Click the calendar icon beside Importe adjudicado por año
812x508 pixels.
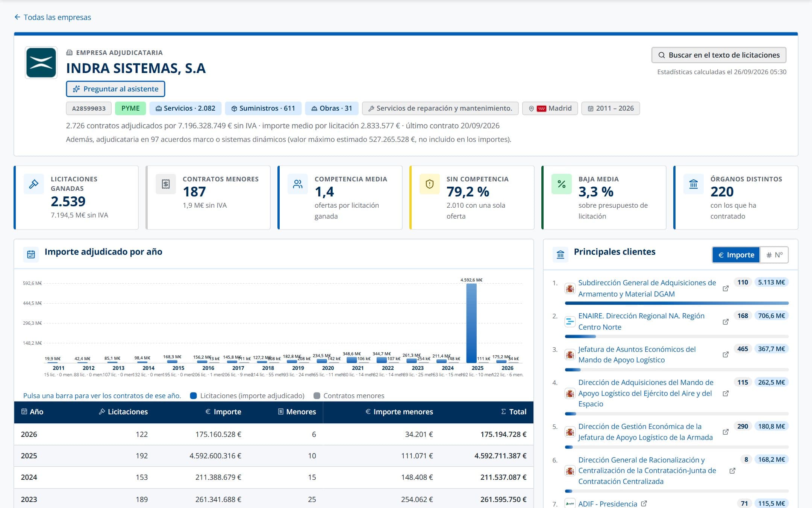click(31, 254)
